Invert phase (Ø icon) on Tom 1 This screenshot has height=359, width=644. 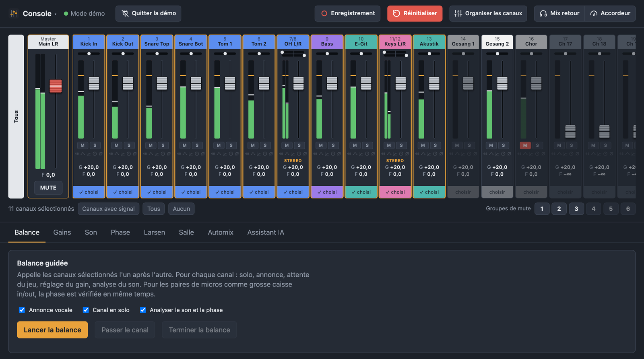237,154
